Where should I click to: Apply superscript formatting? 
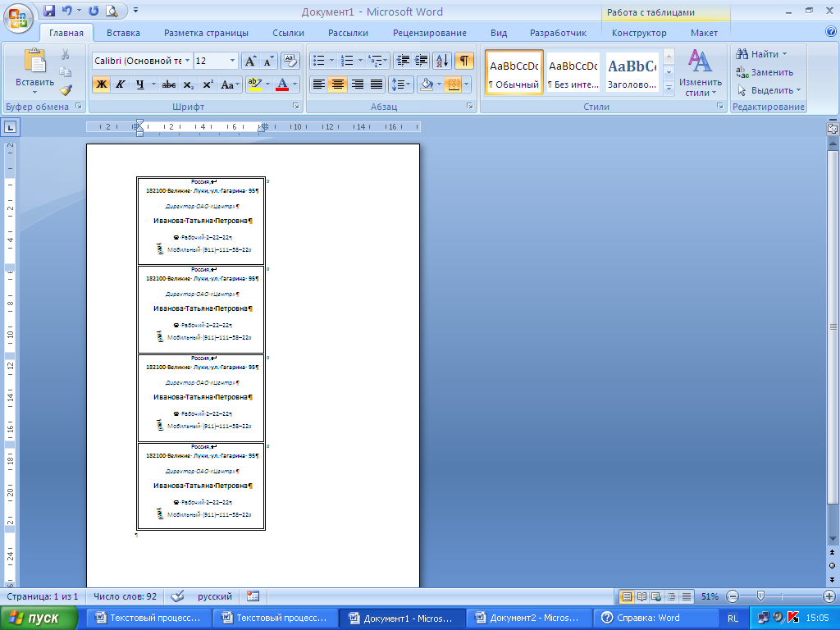tap(208, 84)
